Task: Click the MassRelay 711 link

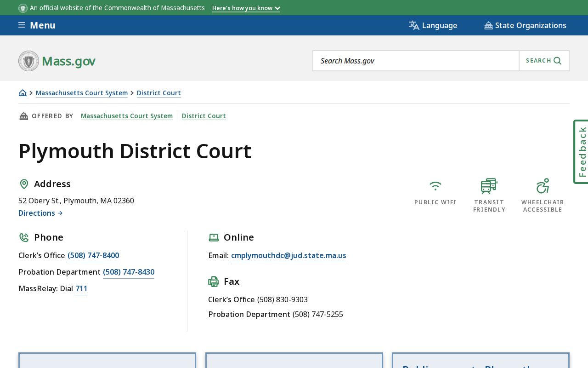Action: [x=81, y=288]
